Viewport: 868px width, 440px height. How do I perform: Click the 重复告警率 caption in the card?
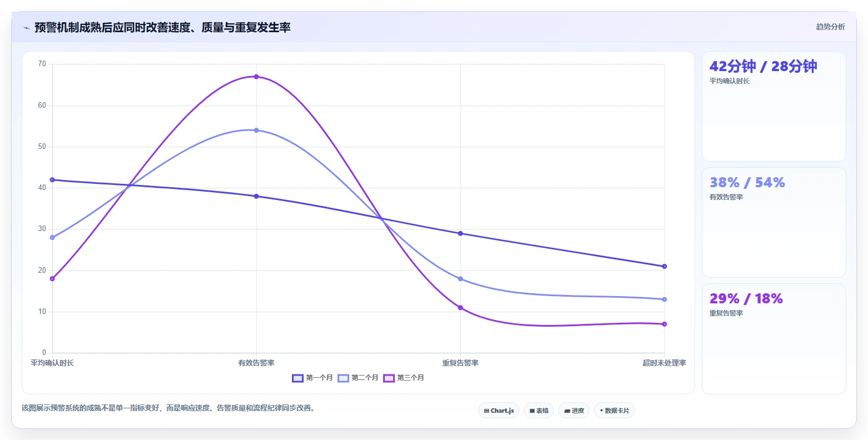(726, 313)
